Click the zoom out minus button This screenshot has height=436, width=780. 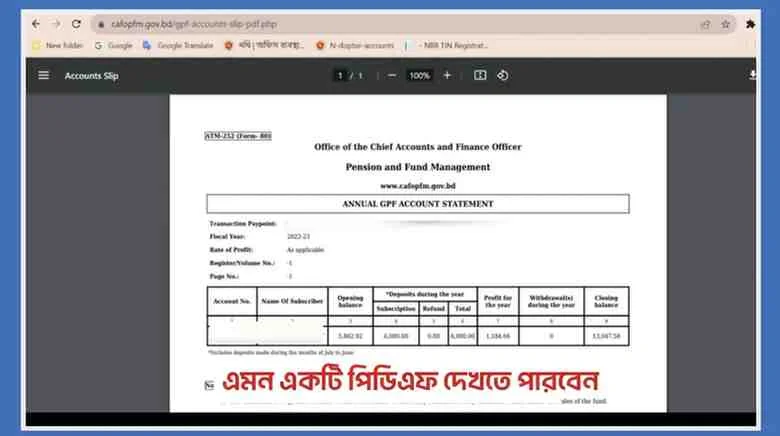click(391, 75)
